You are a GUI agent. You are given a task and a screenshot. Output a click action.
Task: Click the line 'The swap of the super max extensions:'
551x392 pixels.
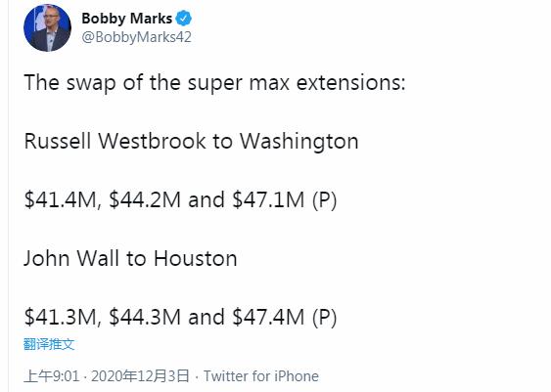tap(214, 83)
